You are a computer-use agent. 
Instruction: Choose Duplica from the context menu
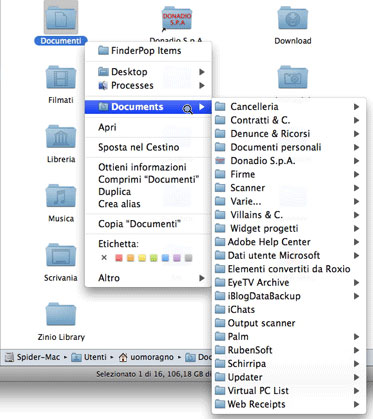coord(148,192)
